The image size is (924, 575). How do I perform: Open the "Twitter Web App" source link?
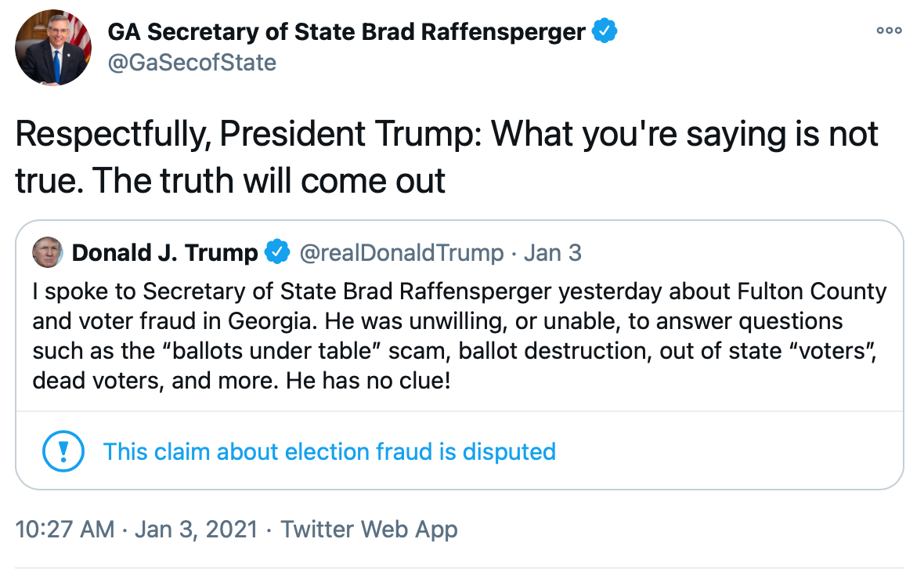(x=369, y=529)
